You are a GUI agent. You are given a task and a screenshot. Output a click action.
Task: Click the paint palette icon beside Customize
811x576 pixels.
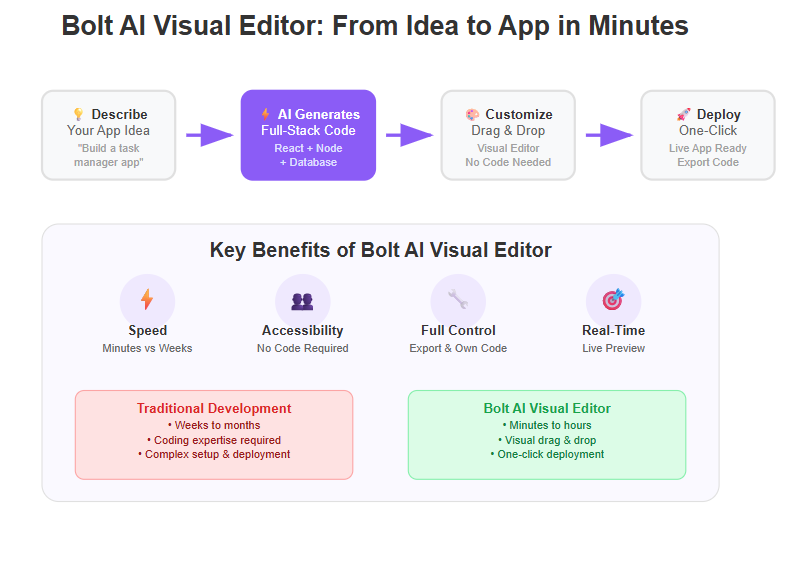click(x=472, y=114)
